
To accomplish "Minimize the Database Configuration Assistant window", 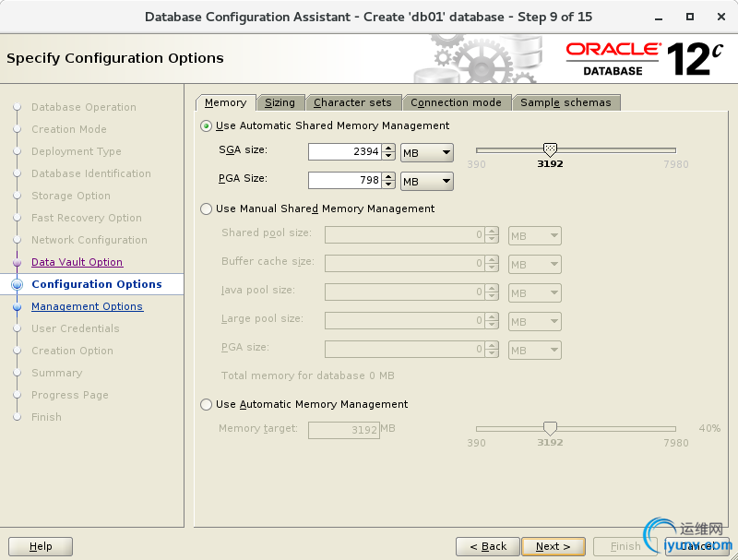I will pyautogui.click(x=659, y=18).
